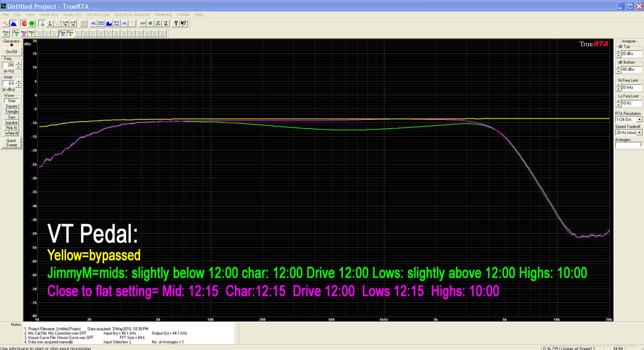The height and width of the screenshot is (350, 644).
Task: Click the SPL toolbar icon
Action: [x=124, y=24]
